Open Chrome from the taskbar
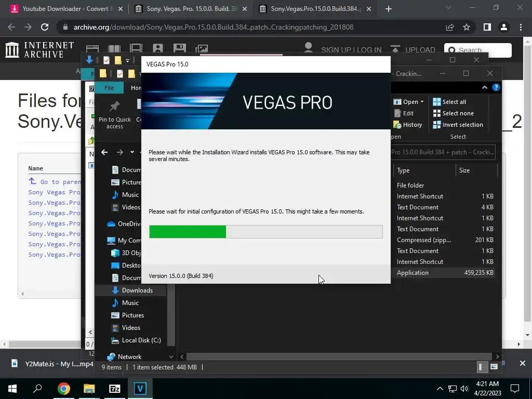 point(63,389)
